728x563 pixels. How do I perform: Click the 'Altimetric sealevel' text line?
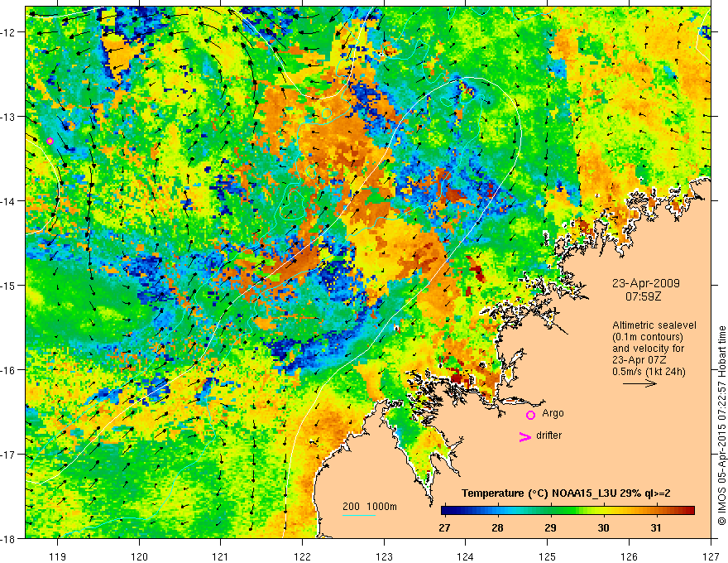[x=654, y=325]
